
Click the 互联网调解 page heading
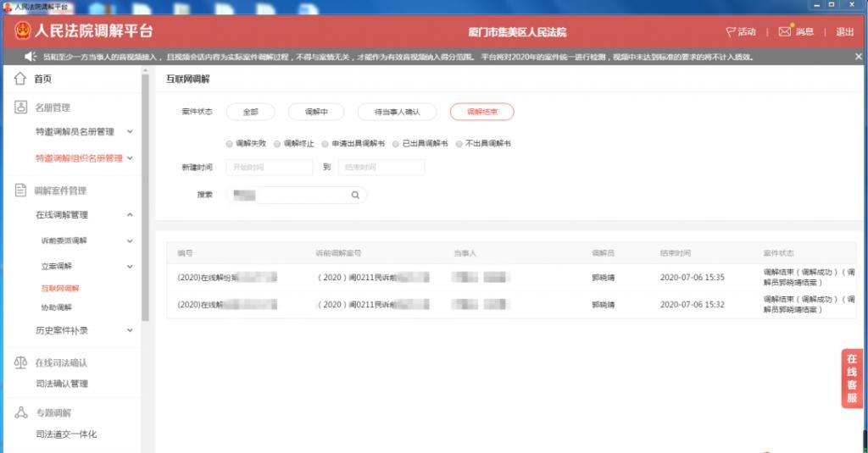pyautogui.click(x=187, y=79)
